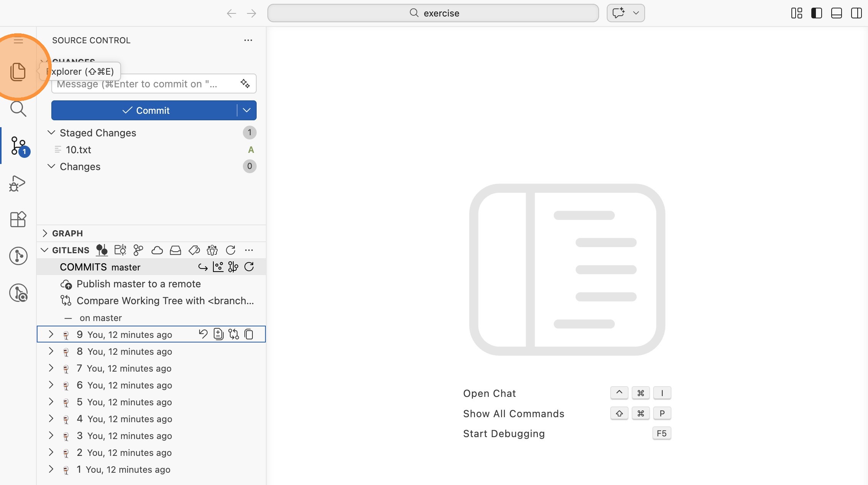Open Run and Debug view
This screenshot has height=485, width=868.
(x=18, y=184)
